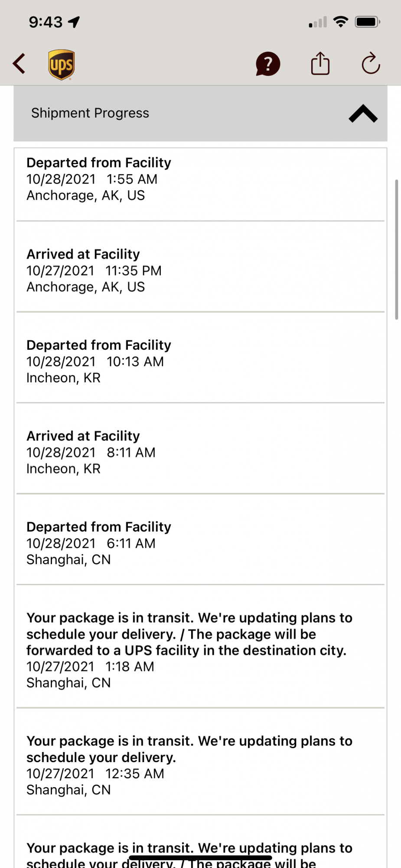Click the vertical scrollbar handle
This screenshot has height=868, width=401.
(x=396, y=250)
